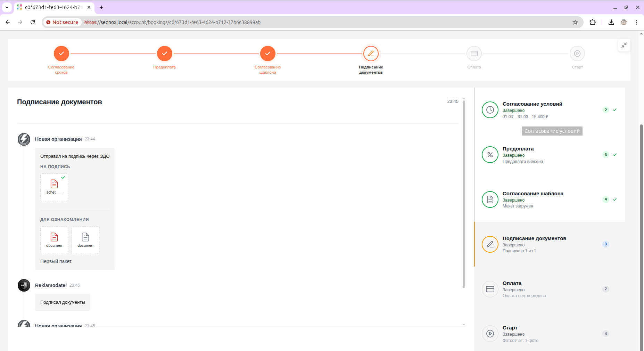Click the Reklamodatel sender name

tap(51, 285)
